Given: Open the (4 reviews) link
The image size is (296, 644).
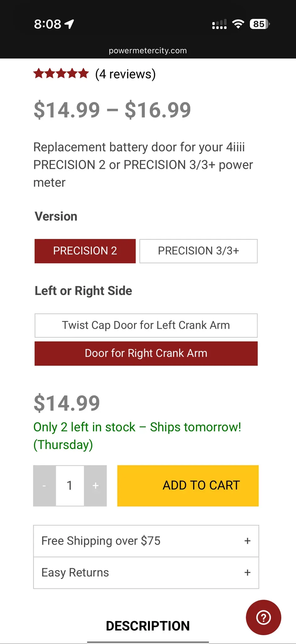Looking at the screenshot, I should pyautogui.click(x=125, y=74).
